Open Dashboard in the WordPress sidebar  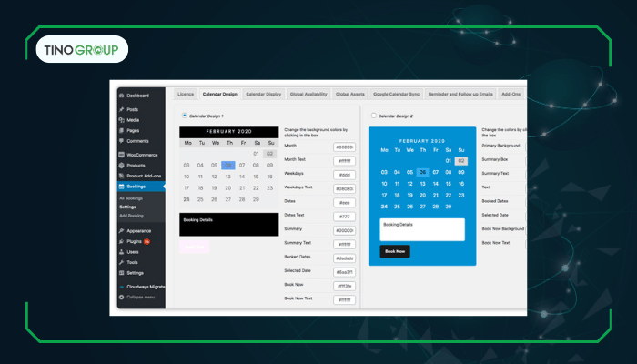(137, 96)
